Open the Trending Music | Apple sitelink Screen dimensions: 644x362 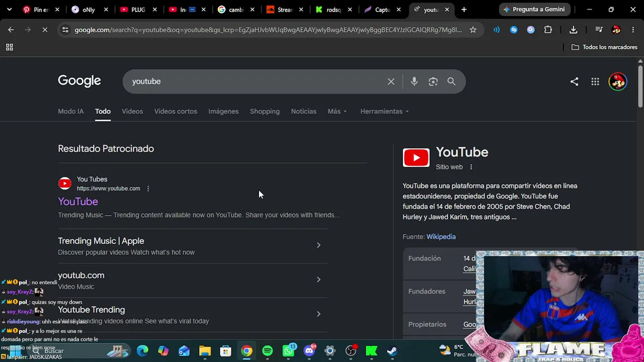101,241
